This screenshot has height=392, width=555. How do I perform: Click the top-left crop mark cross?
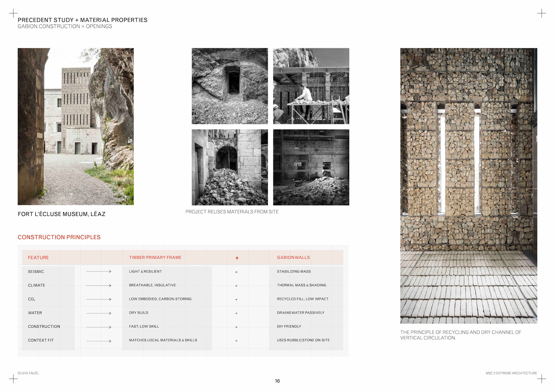[13, 13]
